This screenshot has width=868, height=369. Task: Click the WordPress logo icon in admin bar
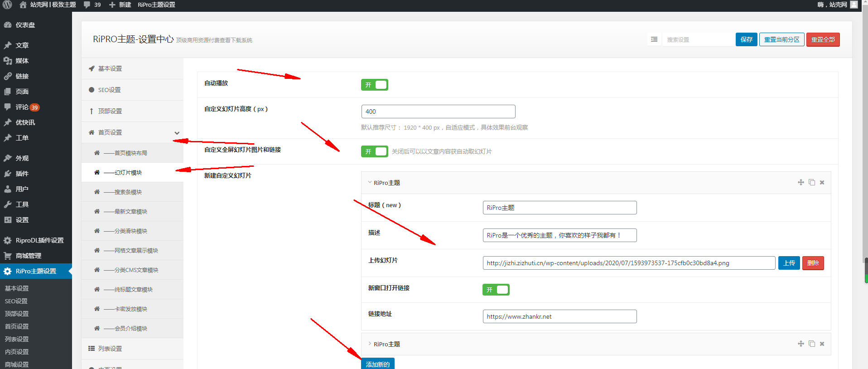click(x=7, y=5)
